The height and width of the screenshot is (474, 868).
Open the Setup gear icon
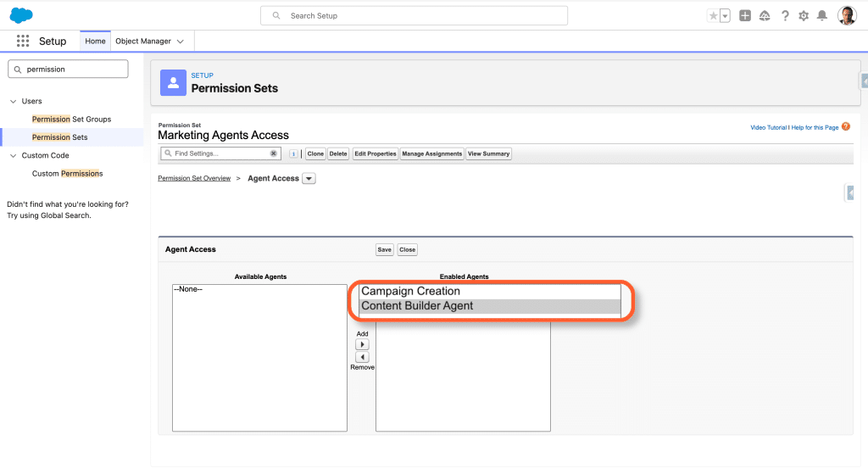(x=804, y=16)
